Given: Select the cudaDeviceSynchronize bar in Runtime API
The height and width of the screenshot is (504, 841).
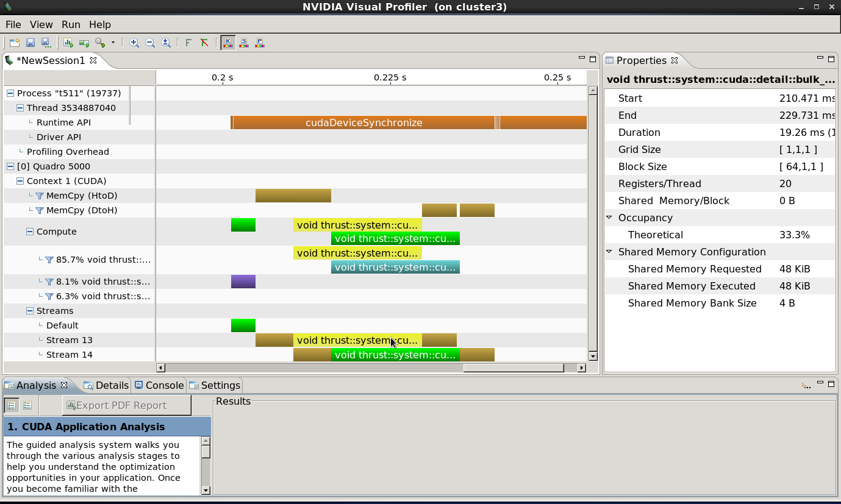Looking at the screenshot, I should (x=363, y=122).
